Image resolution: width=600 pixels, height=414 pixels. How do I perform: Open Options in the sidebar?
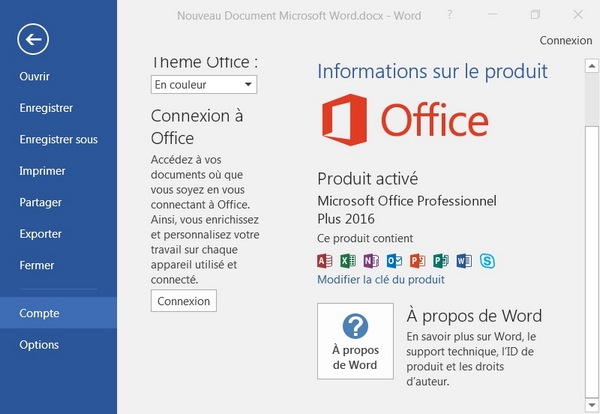point(39,345)
